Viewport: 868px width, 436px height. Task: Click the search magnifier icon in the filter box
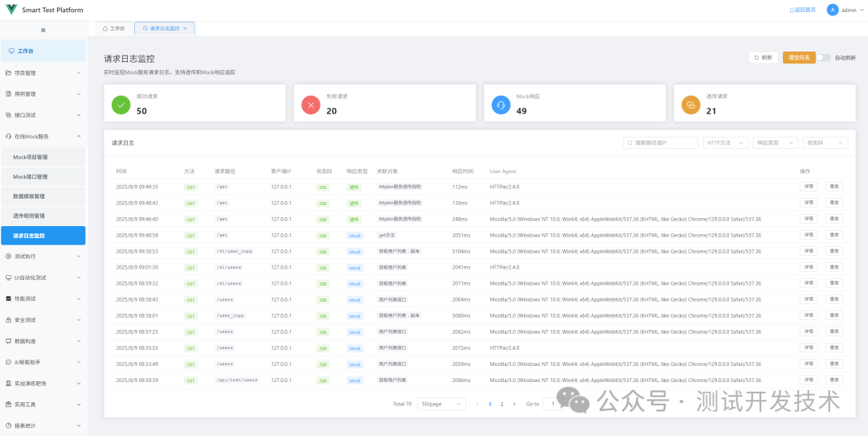pos(631,143)
